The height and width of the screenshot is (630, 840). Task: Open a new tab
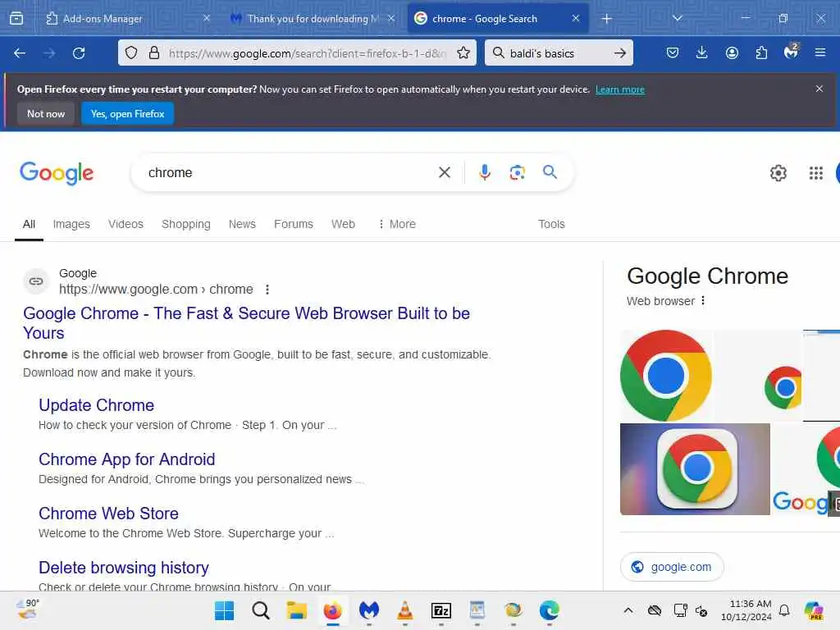[x=606, y=19]
